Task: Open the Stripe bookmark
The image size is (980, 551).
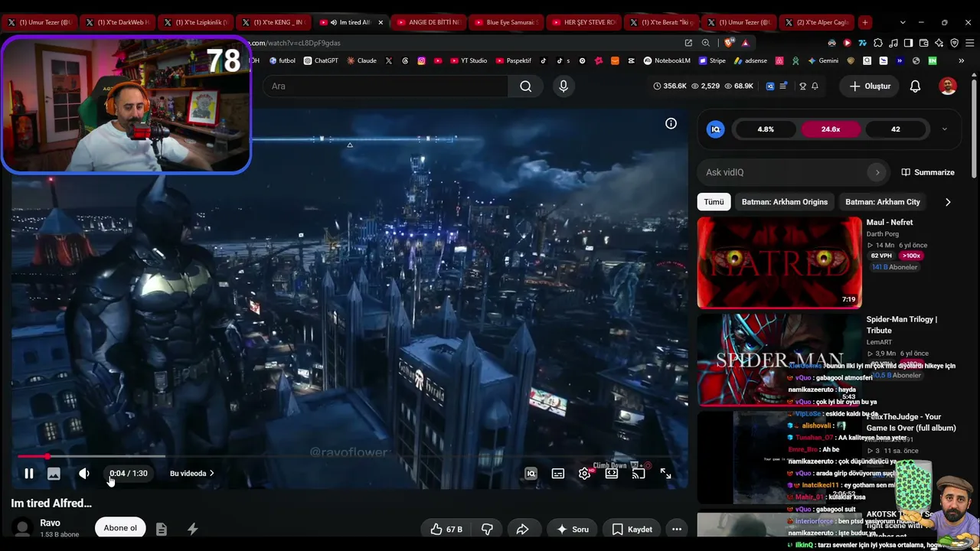Action: [712, 60]
